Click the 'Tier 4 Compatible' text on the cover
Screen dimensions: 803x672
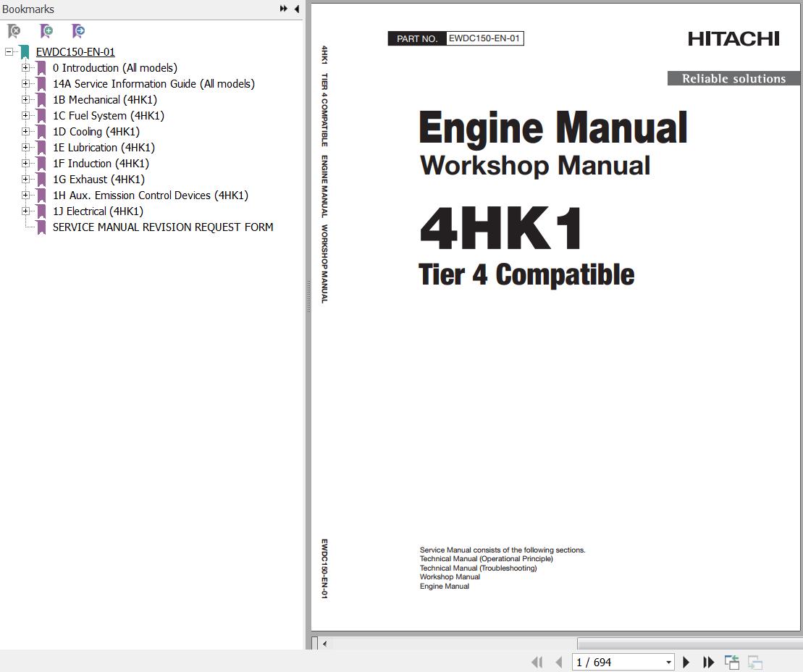[x=526, y=274]
